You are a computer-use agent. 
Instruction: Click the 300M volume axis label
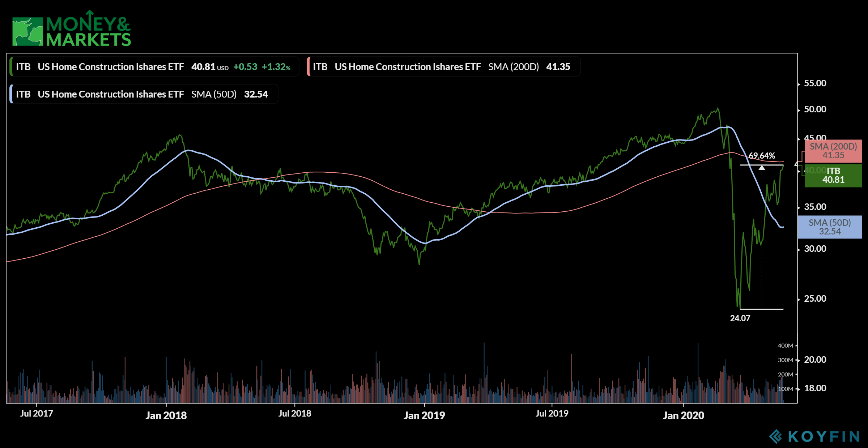click(786, 360)
